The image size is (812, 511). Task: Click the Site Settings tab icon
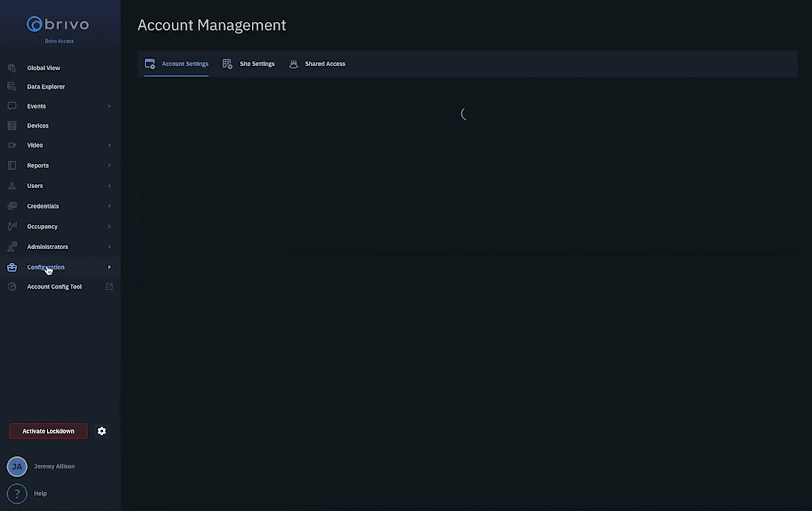227,64
